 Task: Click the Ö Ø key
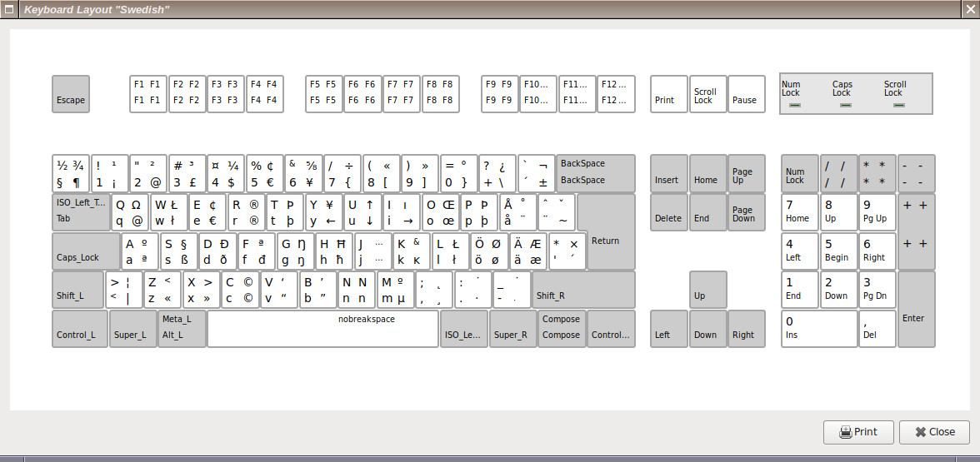487,251
